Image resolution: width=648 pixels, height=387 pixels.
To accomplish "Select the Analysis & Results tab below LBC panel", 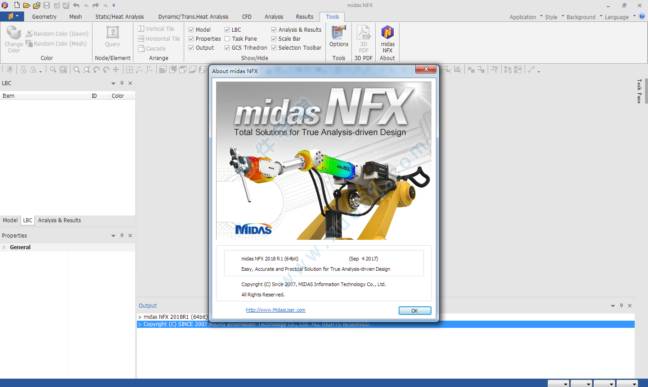I will point(59,220).
